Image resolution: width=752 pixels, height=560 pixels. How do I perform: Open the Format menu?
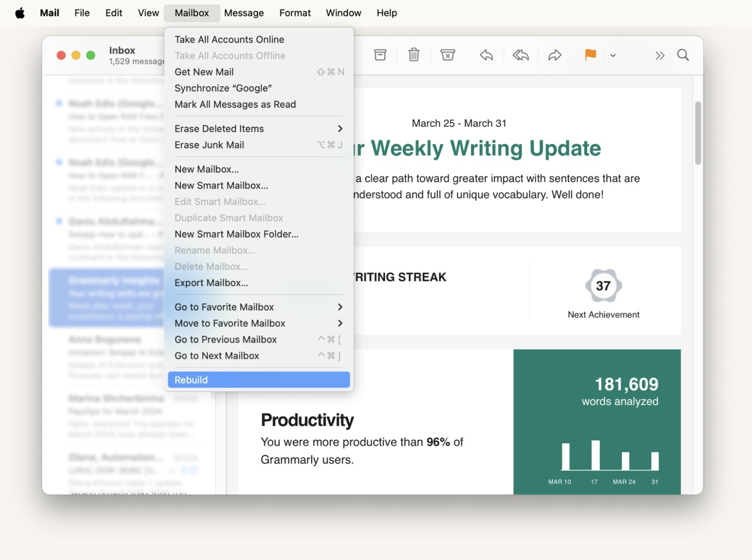[x=295, y=13]
